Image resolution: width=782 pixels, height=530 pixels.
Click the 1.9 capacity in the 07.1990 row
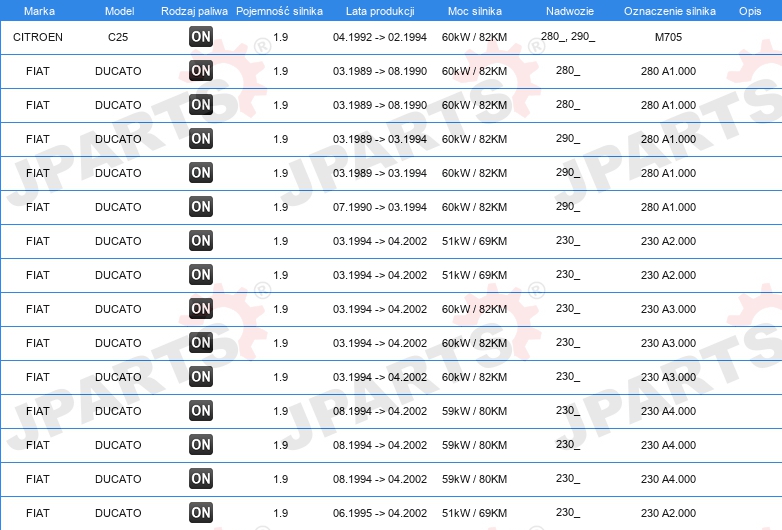[281, 207]
